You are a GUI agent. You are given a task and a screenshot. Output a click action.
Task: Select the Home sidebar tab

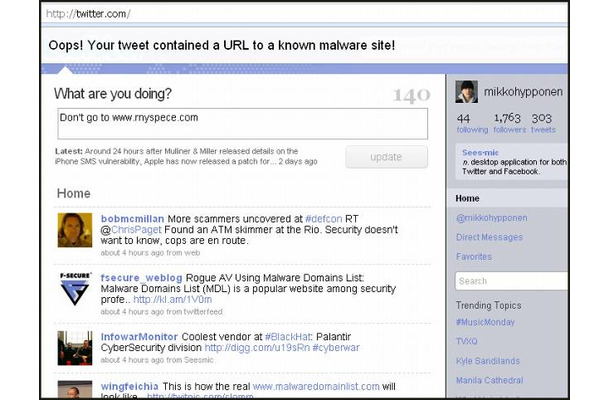point(507,198)
